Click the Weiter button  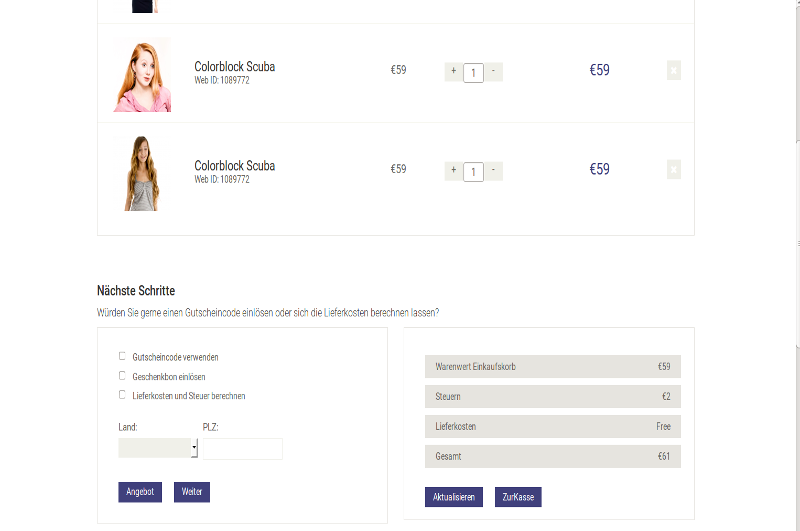click(191, 492)
